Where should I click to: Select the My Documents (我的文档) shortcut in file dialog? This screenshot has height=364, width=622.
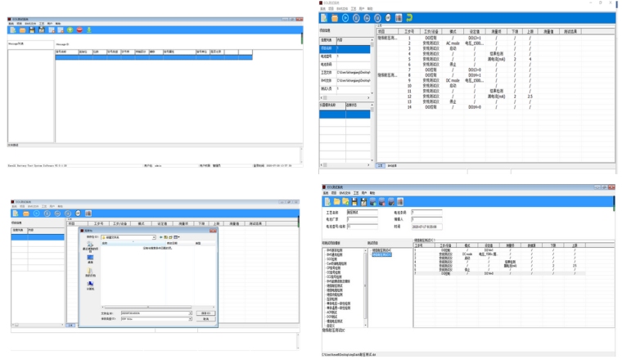(91, 272)
